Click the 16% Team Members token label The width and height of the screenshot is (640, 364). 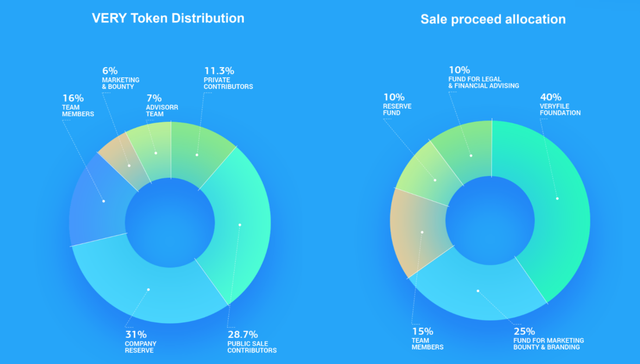[78, 105]
